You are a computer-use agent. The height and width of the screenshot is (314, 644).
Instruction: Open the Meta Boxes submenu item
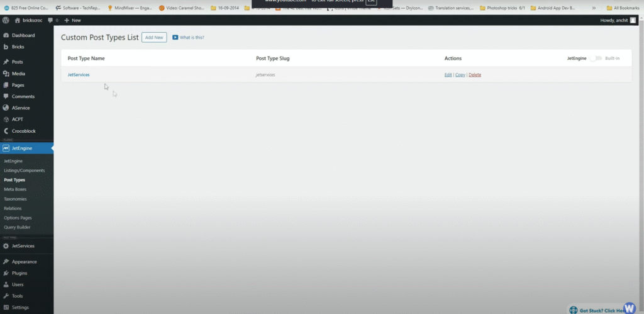(15, 189)
